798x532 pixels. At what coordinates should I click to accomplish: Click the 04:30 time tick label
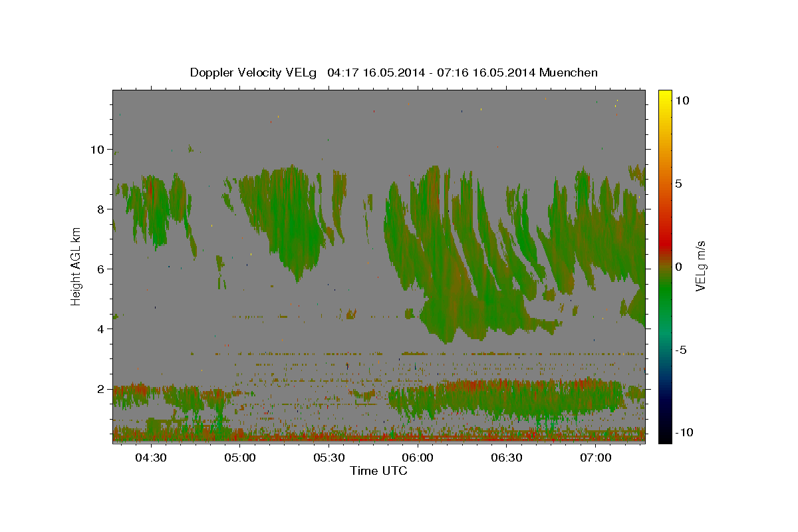click(x=151, y=458)
